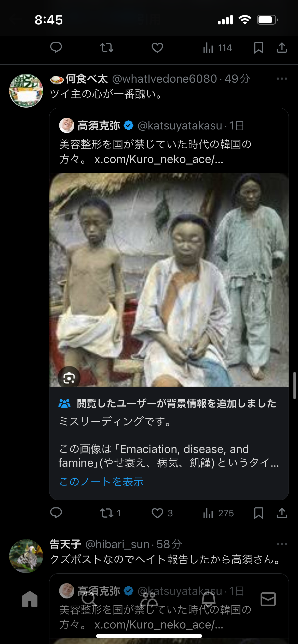Open more options for 何食べ太 post
The image size is (298, 644).
pyautogui.click(x=282, y=79)
